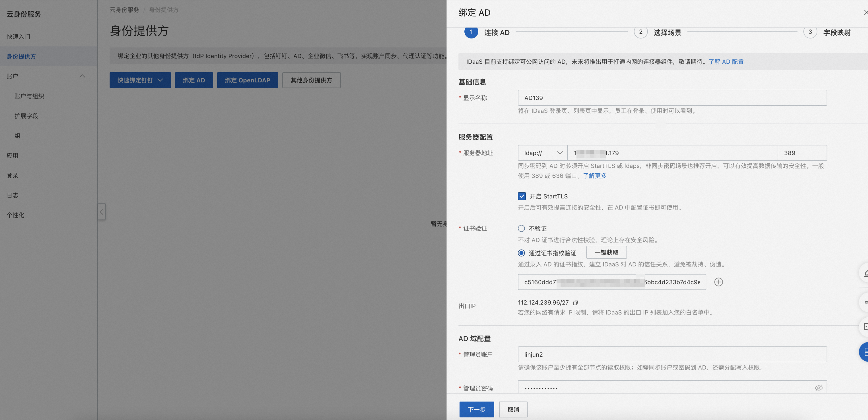Click the 显示名称 input field
Image resolution: width=868 pixels, height=420 pixels.
(x=672, y=98)
